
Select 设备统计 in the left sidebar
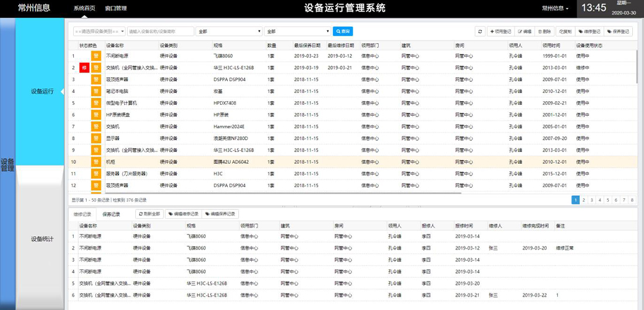pos(42,239)
